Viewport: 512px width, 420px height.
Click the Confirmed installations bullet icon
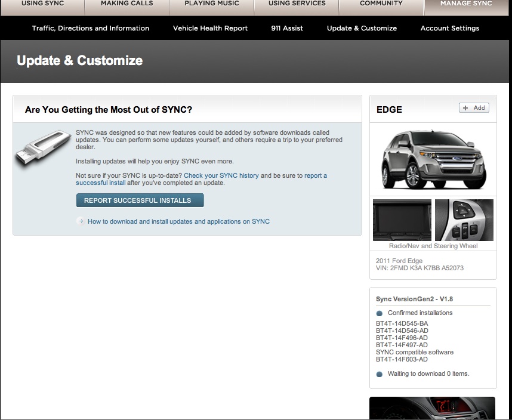(379, 313)
